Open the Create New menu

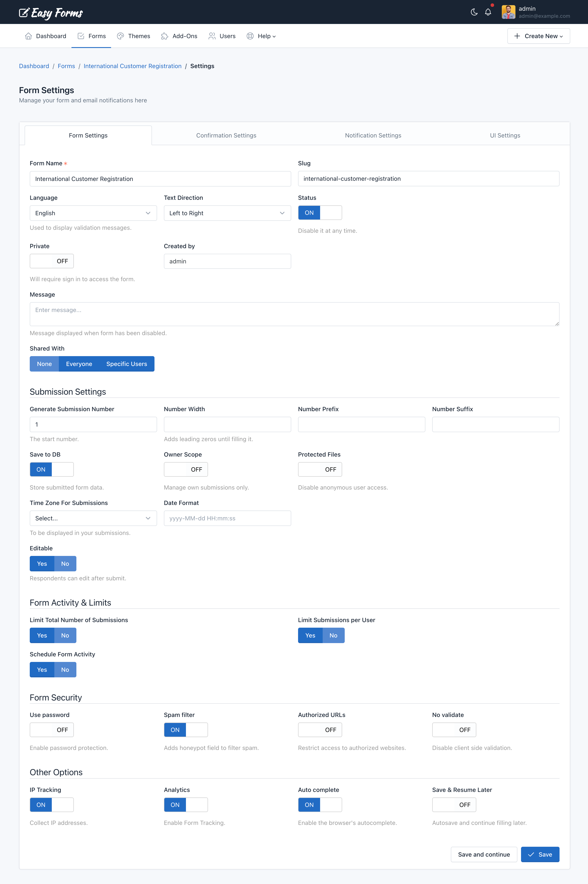point(539,36)
